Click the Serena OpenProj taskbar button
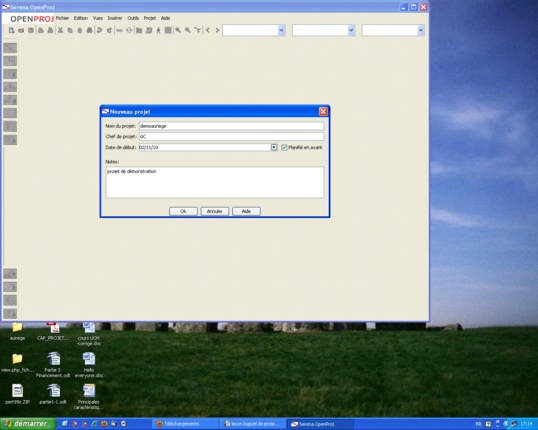The width and height of the screenshot is (538, 430). point(320,424)
